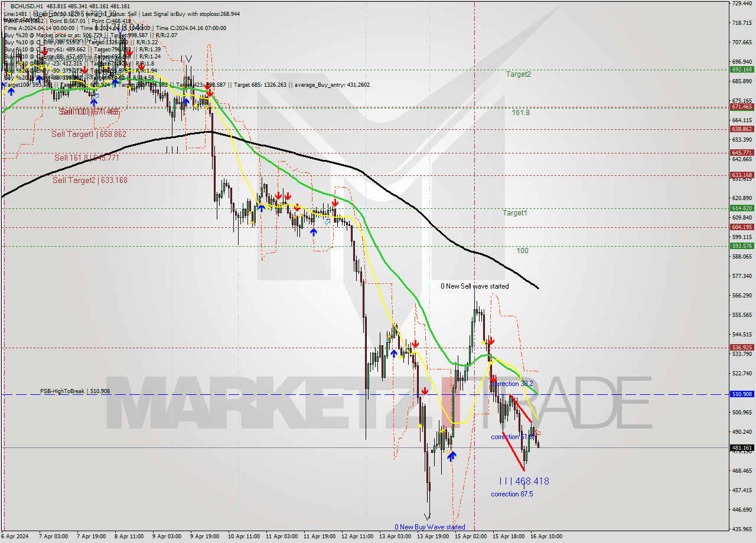Click '15 Apr 18:00' on time axis
756x543 pixels.
tap(508, 537)
